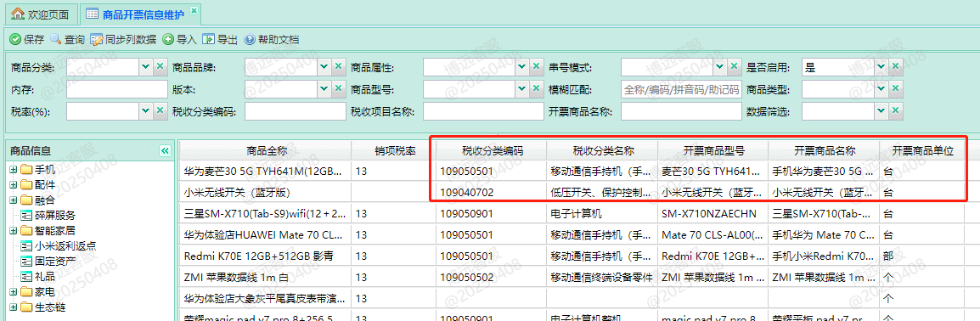Expand the 融合 tree folder

click(13, 200)
